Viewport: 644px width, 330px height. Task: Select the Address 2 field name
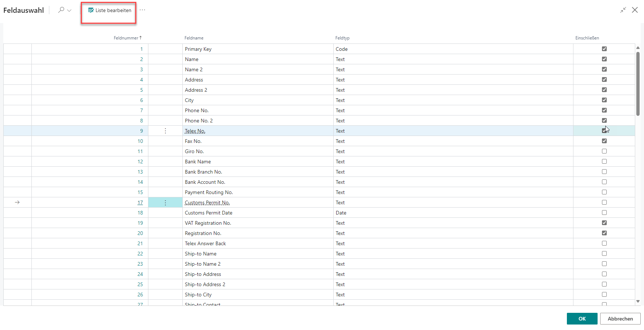[x=196, y=90]
